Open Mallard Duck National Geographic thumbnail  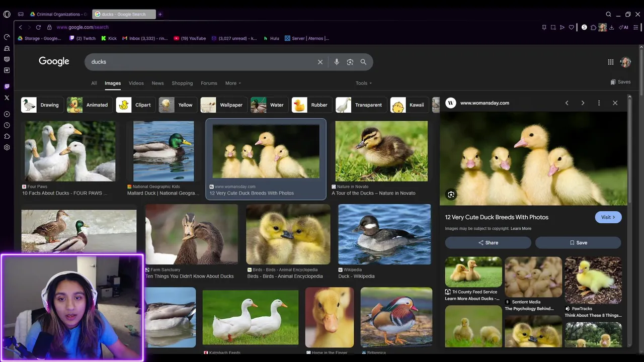click(x=164, y=151)
